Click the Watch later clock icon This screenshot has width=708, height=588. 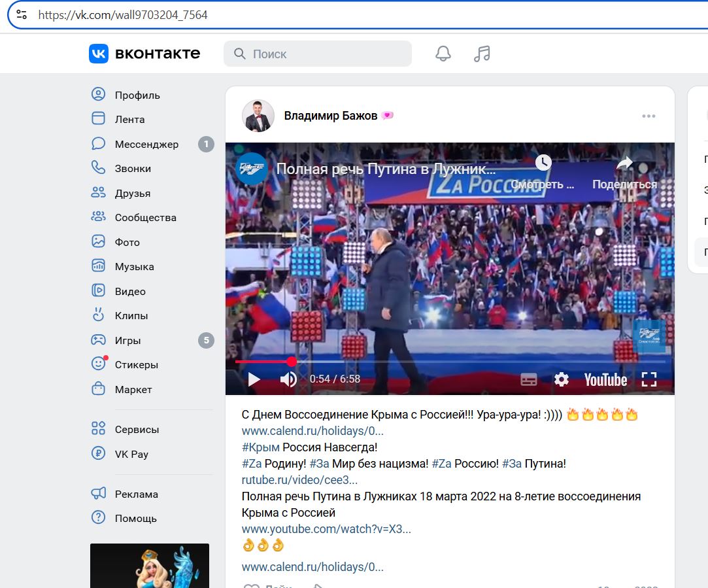click(543, 163)
